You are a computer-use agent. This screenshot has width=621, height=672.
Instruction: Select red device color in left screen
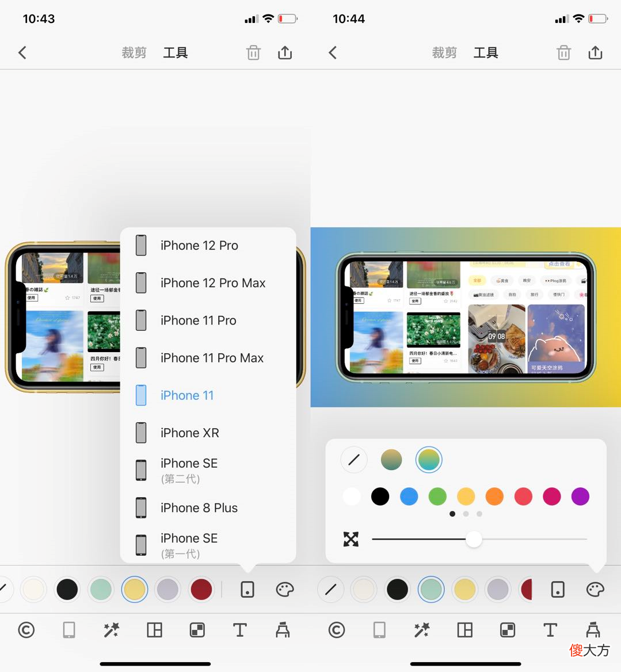(x=201, y=590)
